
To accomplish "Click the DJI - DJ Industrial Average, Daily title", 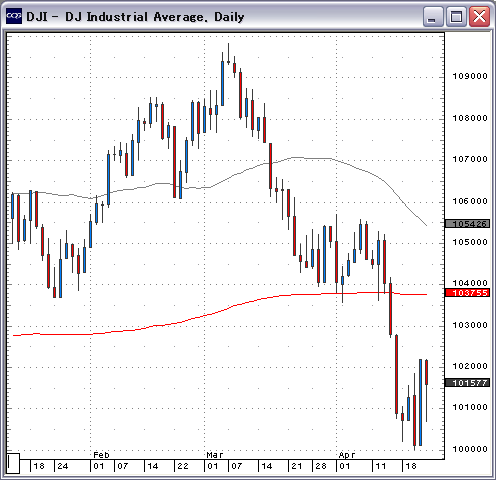I will 135,17.
